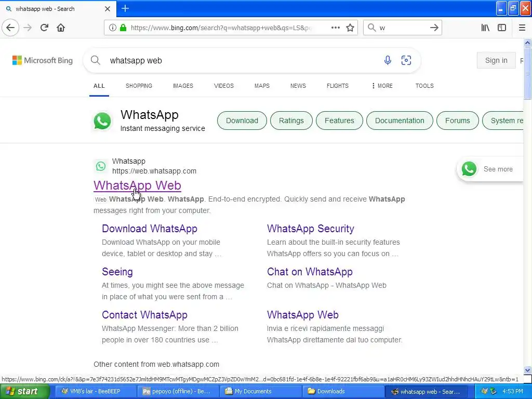Open the browser home page
This screenshot has width=532, height=399.
pos(61,28)
